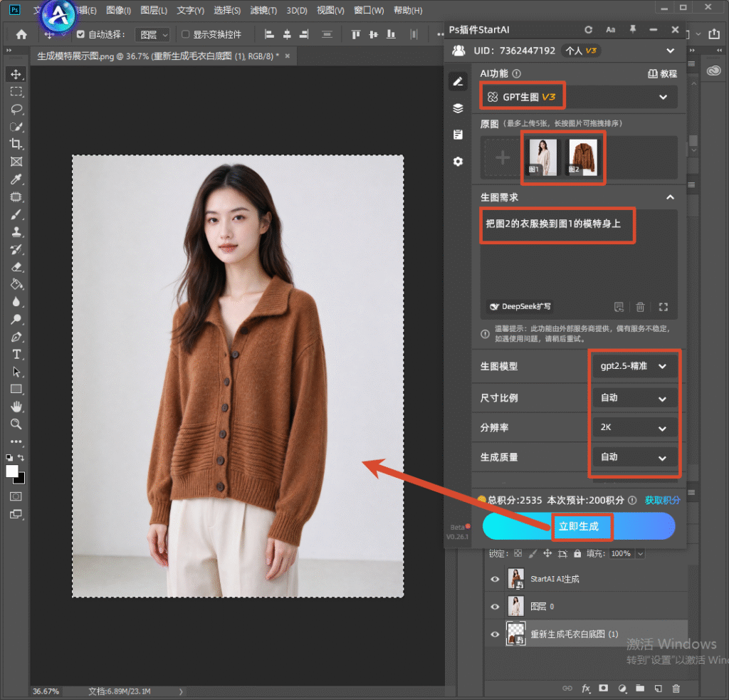The width and height of the screenshot is (729, 700).
Task: Create a new group folder in Layers
Action: click(x=640, y=689)
